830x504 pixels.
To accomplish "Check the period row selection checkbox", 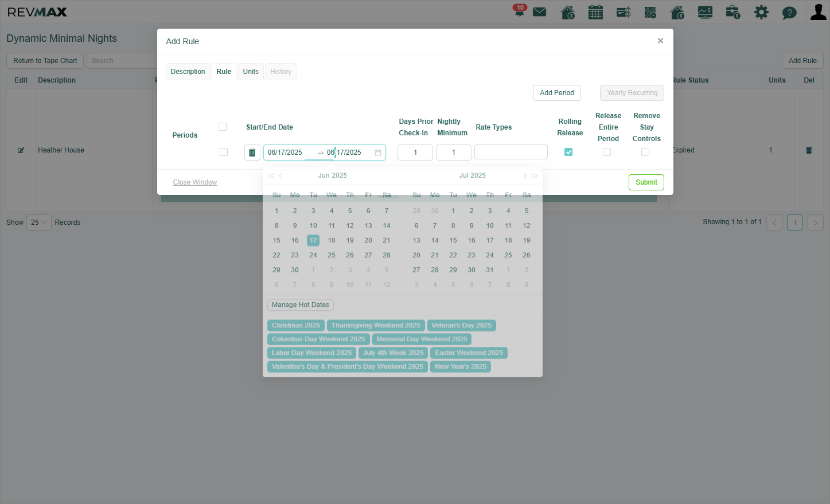I will coord(224,152).
